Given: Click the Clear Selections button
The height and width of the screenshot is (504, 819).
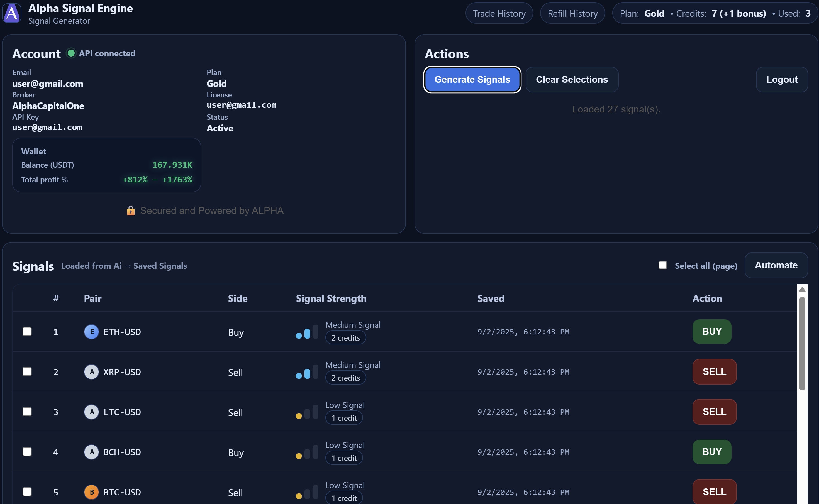Looking at the screenshot, I should [572, 79].
